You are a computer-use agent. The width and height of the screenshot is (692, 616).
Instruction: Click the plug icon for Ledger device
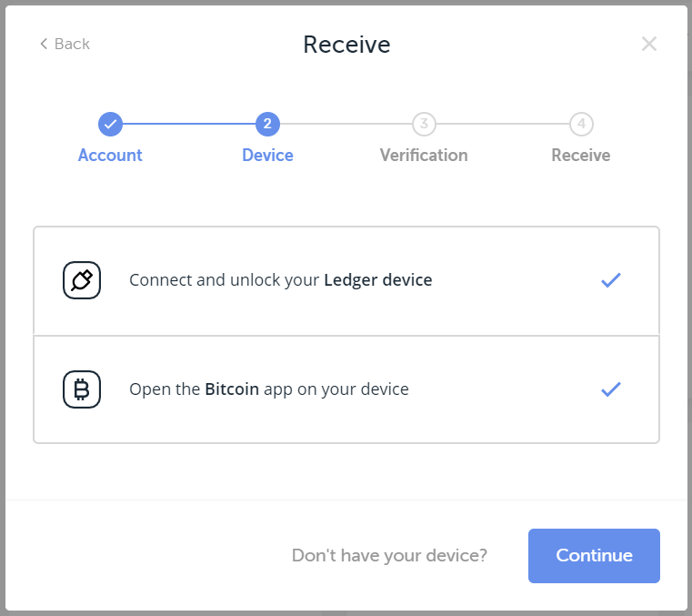[x=82, y=280]
